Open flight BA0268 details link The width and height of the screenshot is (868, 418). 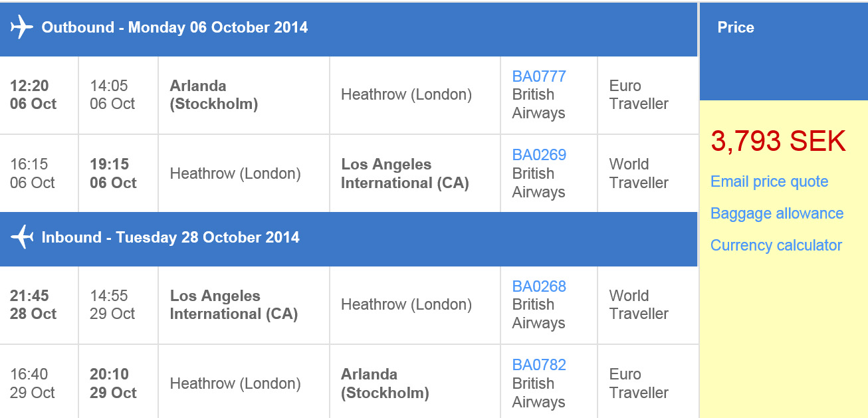[x=539, y=286]
